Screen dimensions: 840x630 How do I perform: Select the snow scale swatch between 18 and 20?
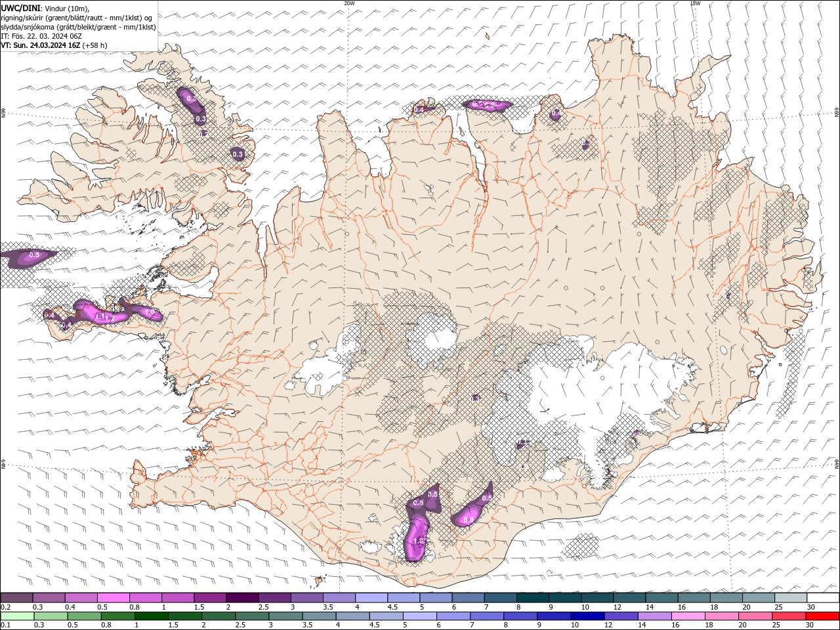[x=726, y=598]
